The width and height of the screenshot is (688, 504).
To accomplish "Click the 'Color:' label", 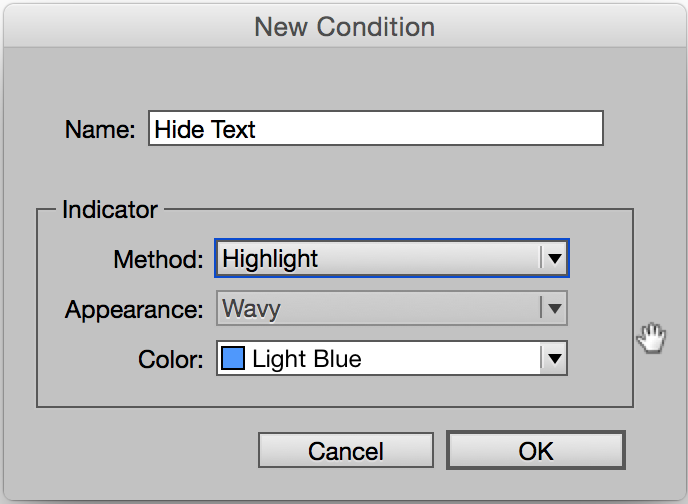I will point(171,360).
